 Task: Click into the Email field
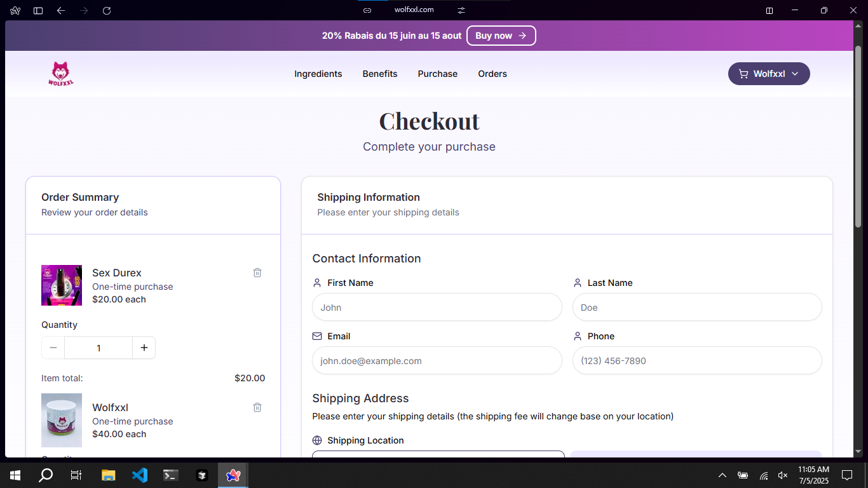tap(437, 360)
